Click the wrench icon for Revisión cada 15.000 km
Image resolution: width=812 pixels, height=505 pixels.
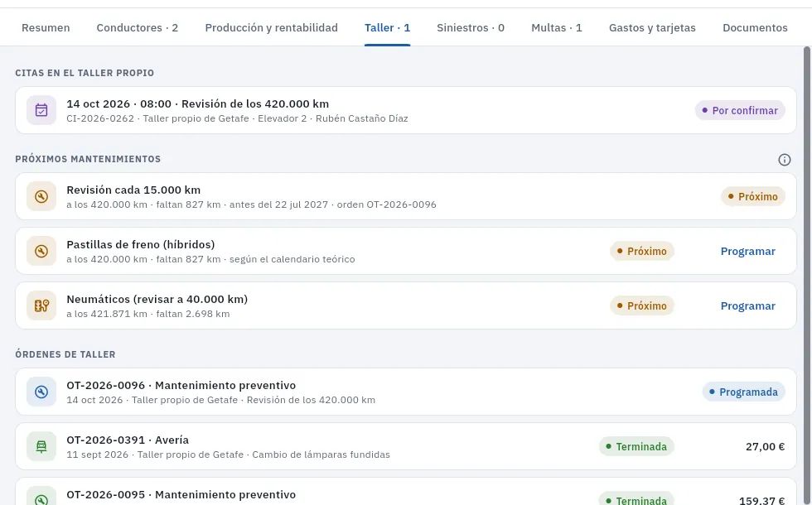[x=41, y=197]
